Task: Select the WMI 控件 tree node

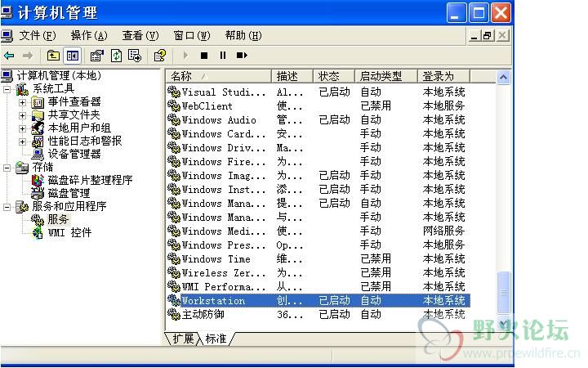Action: click(x=69, y=232)
